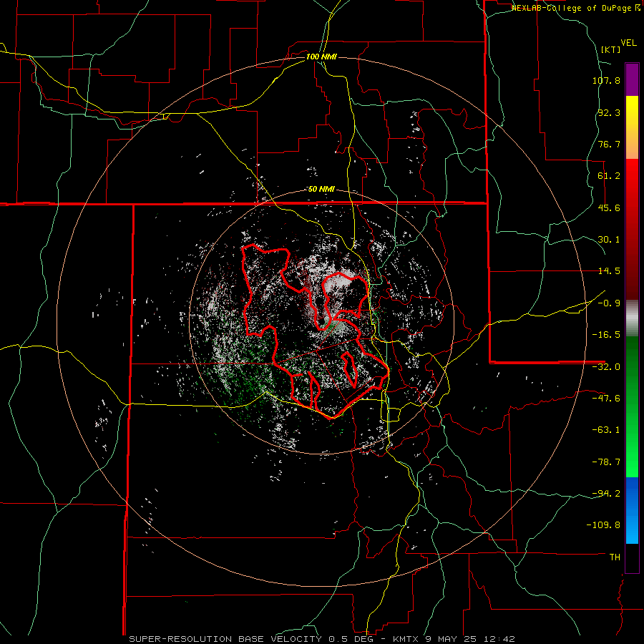Click the 61.2 velocity scale value
Image resolution: width=644 pixels, height=644 pixels.
click(609, 176)
